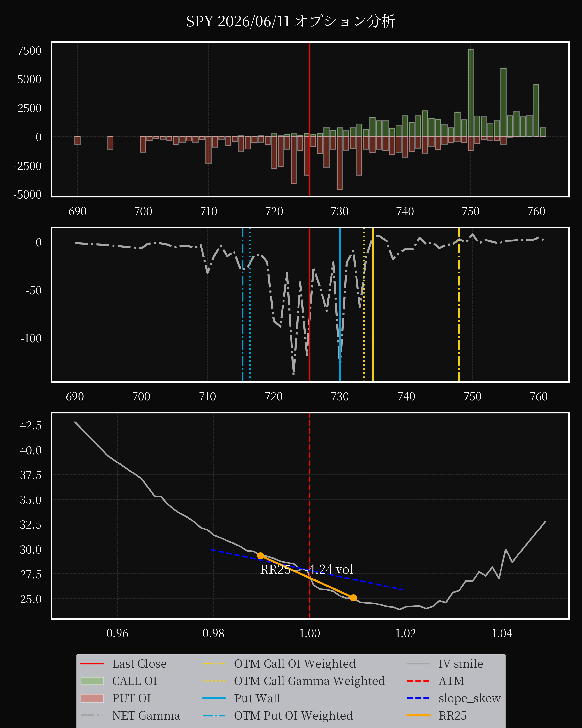Click the right orange RR25 marker dot
This screenshot has height=728, width=582.
point(353,598)
